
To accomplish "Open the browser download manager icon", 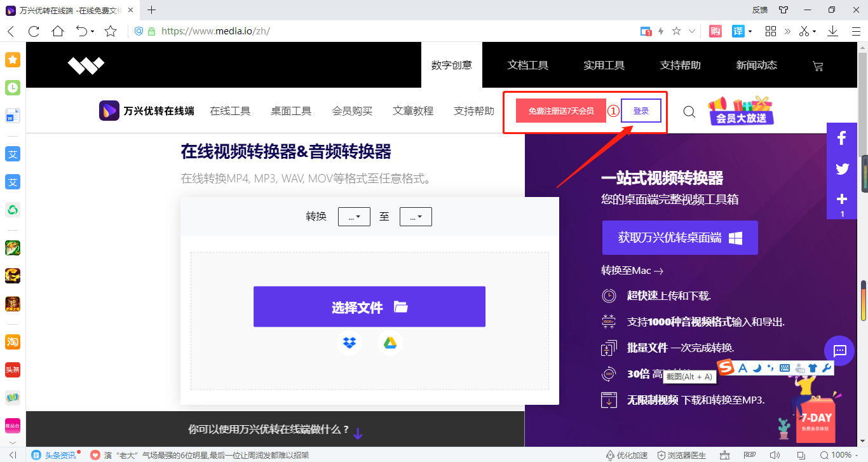I will (833, 30).
